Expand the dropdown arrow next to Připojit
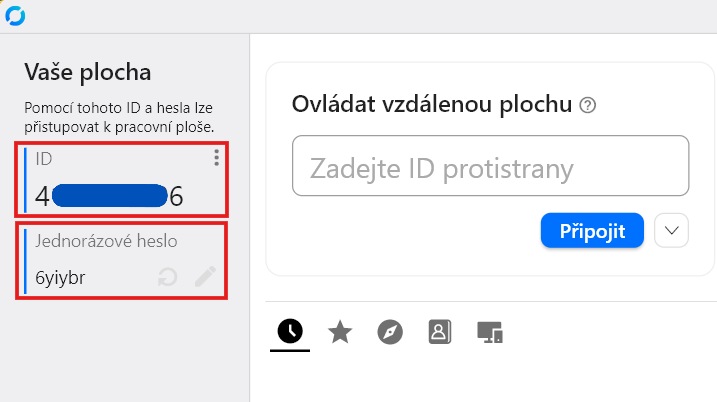The image size is (717, 402). point(672,231)
